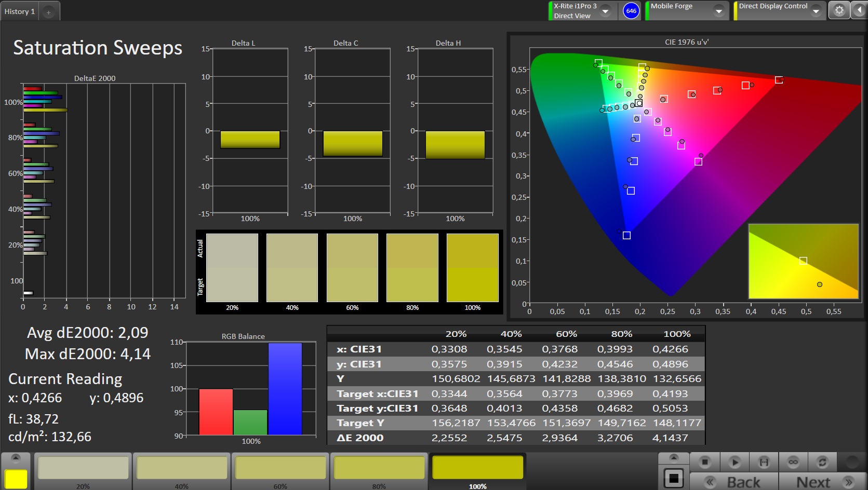
Task: Click the 100% yellow bar in DeltaE chart
Action: point(45,110)
